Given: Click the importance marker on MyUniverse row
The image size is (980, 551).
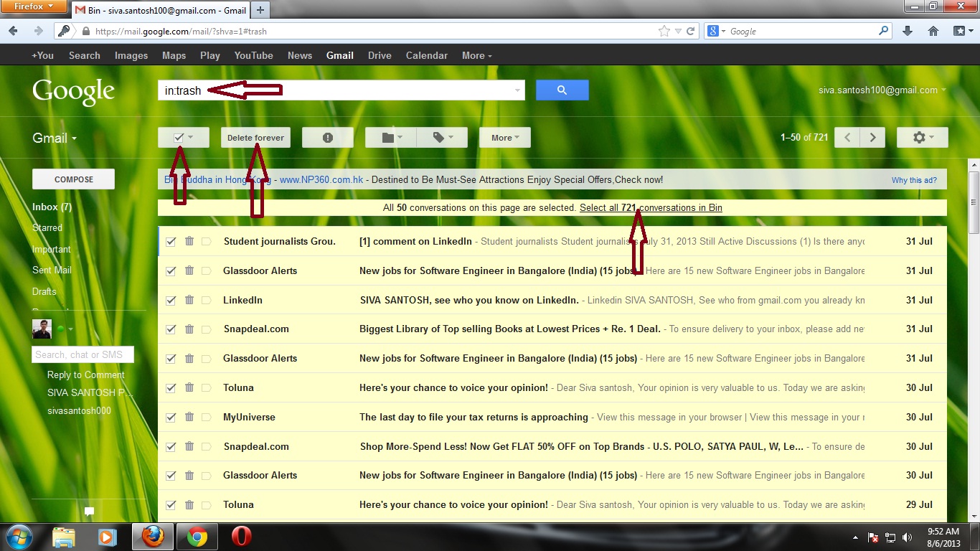Looking at the screenshot, I should (207, 417).
